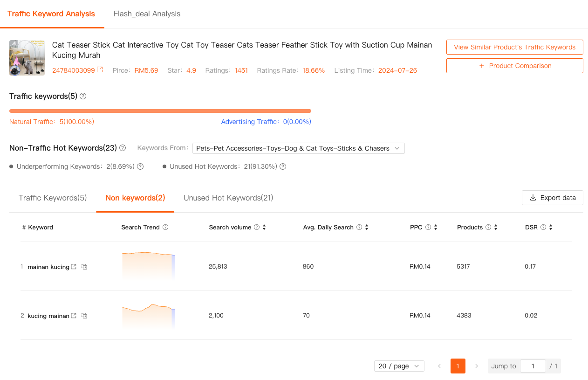Click View Similar Product's Traffic Keywords button
The height and width of the screenshot is (380, 588).
tap(514, 47)
